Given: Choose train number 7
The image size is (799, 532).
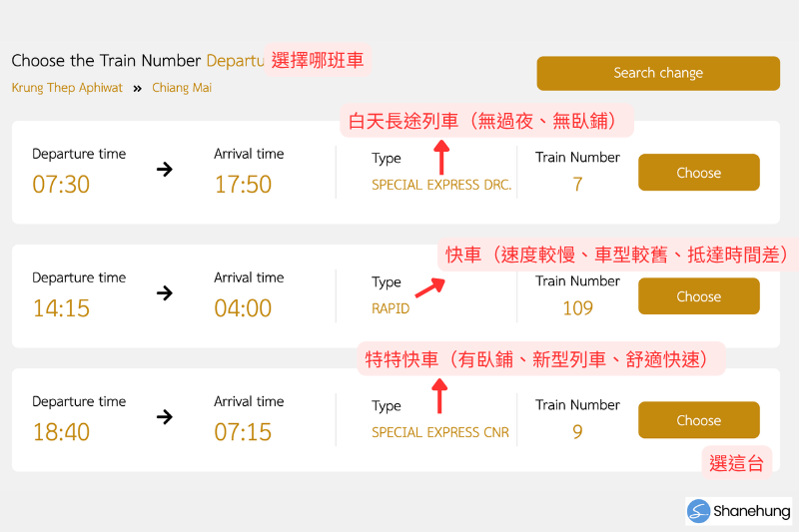Looking at the screenshot, I should (x=698, y=173).
